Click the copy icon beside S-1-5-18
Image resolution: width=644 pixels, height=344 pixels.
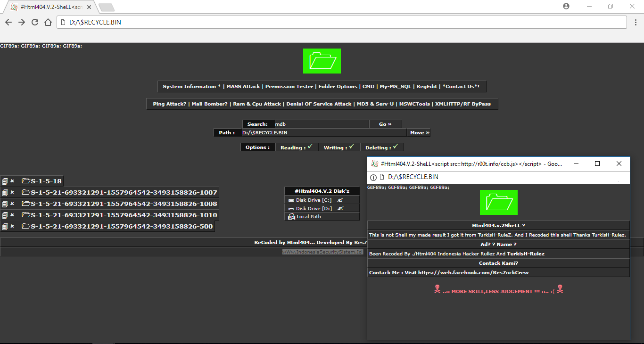pyautogui.click(x=5, y=181)
